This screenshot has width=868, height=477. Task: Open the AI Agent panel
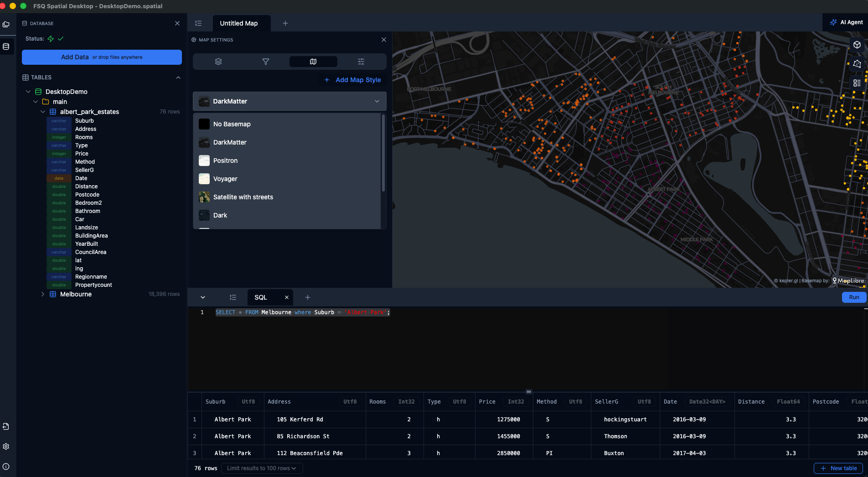coord(846,22)
